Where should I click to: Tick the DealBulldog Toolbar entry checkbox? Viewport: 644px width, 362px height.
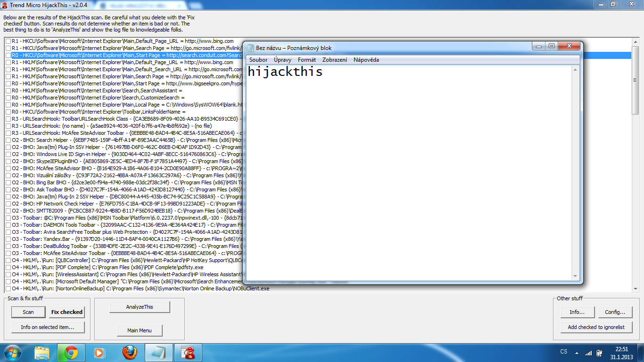click(8, 246)
